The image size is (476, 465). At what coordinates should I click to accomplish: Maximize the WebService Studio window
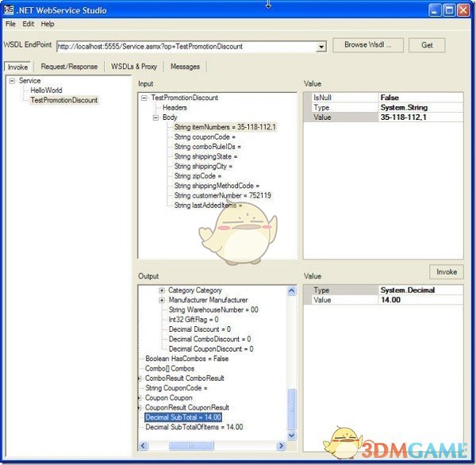pyautogui.click(x=449, y=10)
